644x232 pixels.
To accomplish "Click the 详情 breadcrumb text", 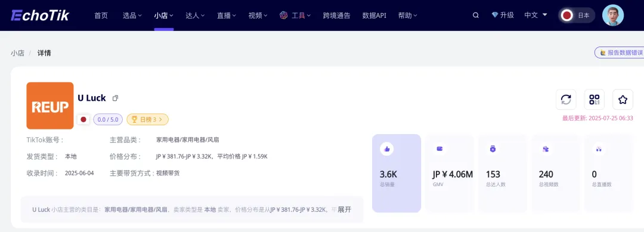I will 44,53.
